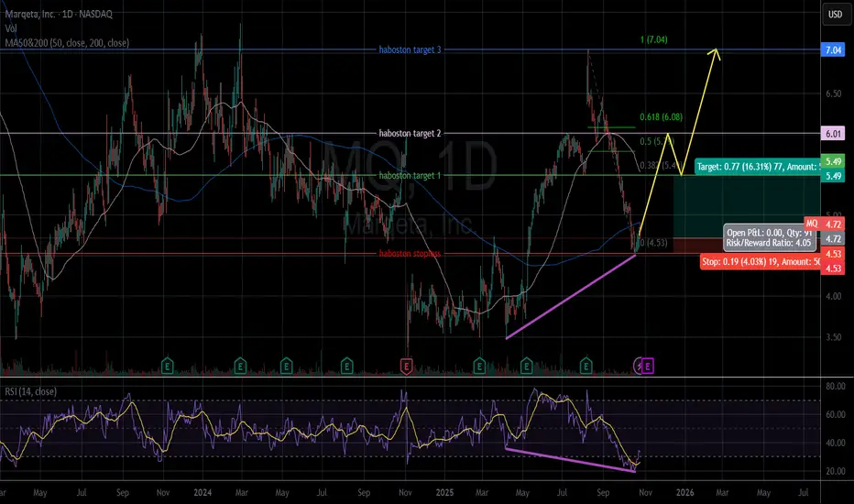This screenshot has width=854, height=504.
Task: Click the Fibonacci 0 (4.53) level label
Action: pos(653,243)
